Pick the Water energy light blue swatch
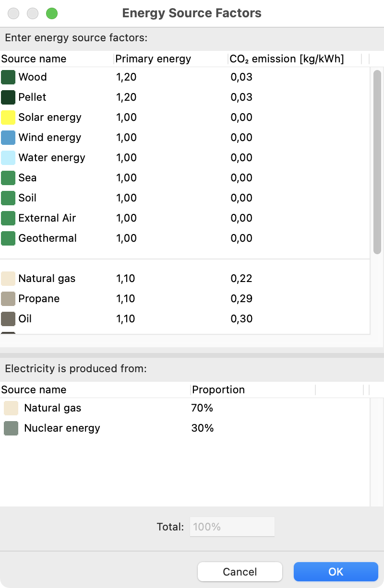384x588 pixels. click(8, 158)
